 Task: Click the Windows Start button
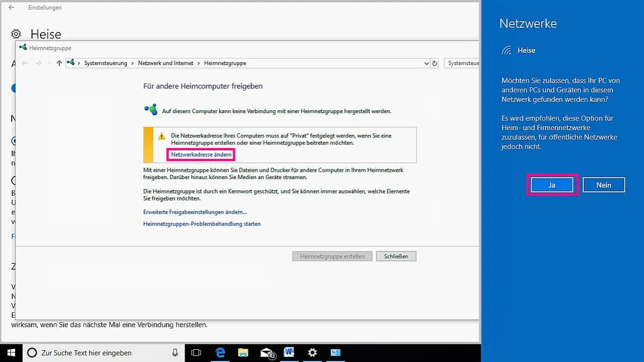coord(11,352)
